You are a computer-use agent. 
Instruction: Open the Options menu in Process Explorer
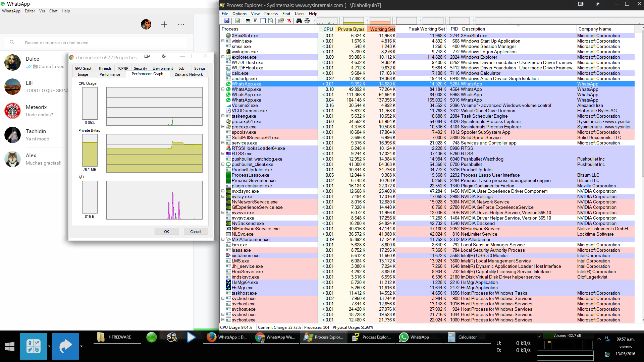(x=239, y=14)
